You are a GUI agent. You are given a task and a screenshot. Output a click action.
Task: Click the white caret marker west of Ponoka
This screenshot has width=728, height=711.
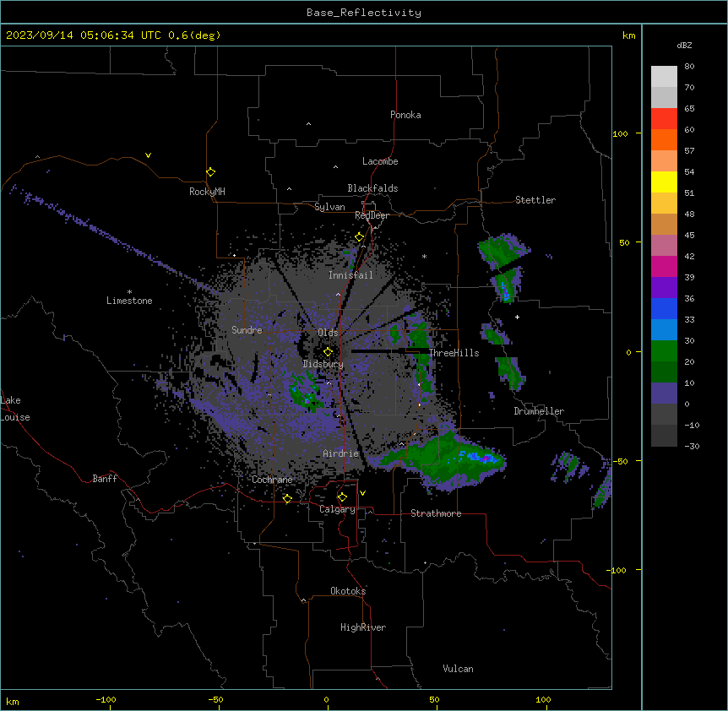308,124
